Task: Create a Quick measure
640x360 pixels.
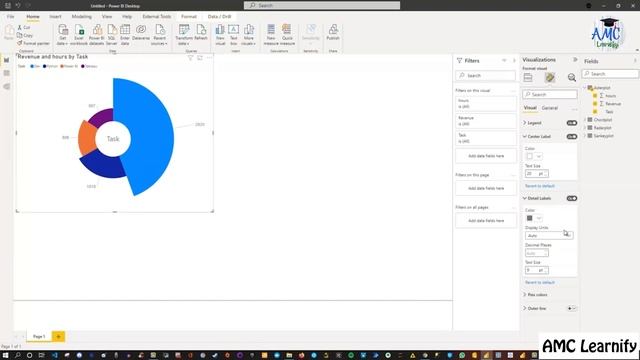Action: pos(287,34)
